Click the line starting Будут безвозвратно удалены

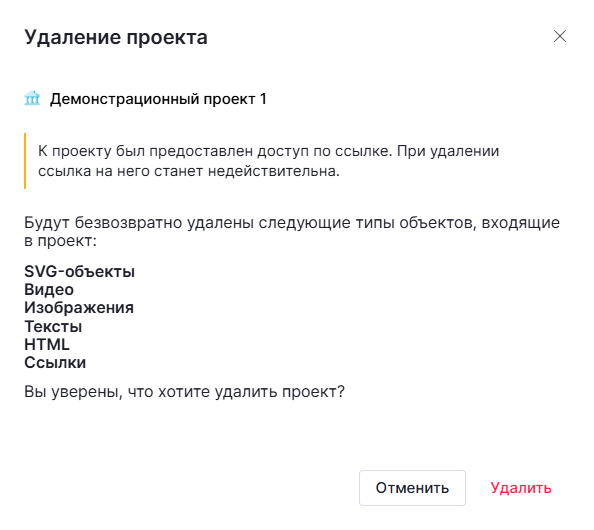[292, 223]
